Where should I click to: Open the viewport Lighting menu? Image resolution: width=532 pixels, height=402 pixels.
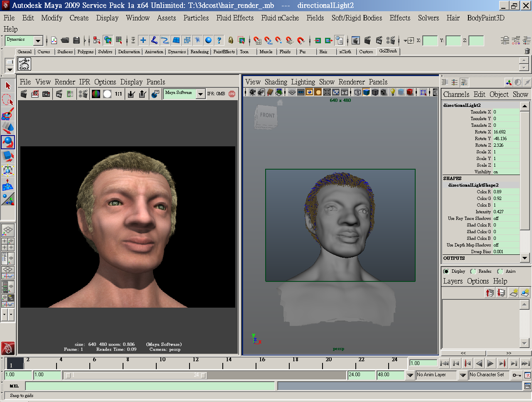click(303, 82)
